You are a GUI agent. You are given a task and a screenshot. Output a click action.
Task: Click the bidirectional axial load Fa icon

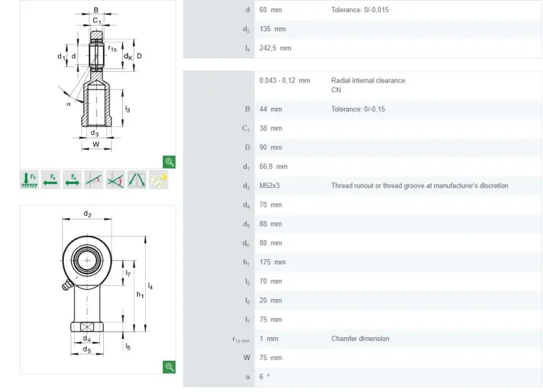coord(72,180)
